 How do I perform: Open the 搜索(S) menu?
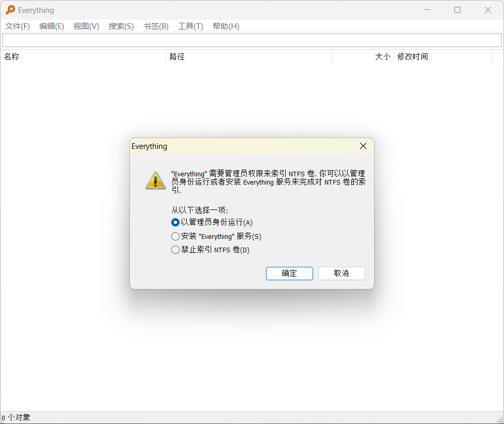point(121,26)
